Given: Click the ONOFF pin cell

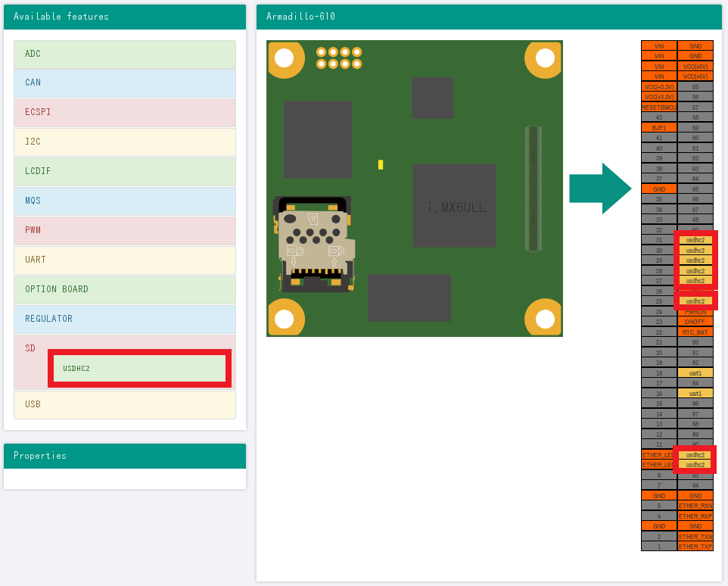Looking at the screenshot, I should point(695,322).
